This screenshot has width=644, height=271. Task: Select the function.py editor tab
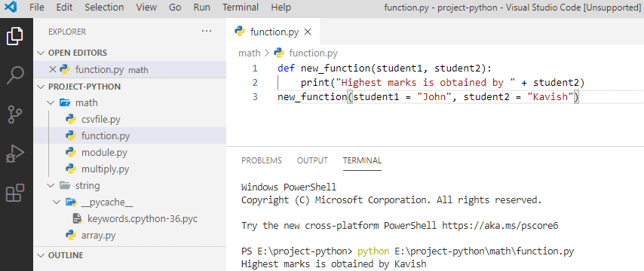tap(273, 32)
